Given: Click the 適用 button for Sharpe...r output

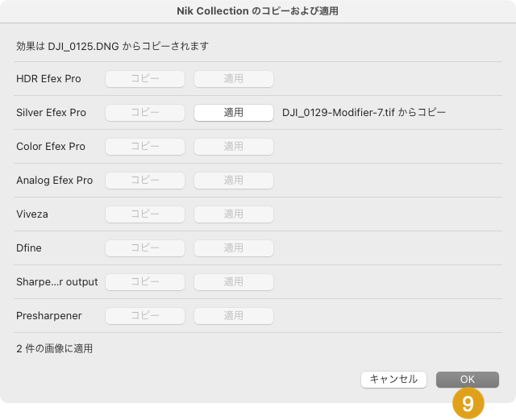Looking at the screenshot, I should [234, 282].
